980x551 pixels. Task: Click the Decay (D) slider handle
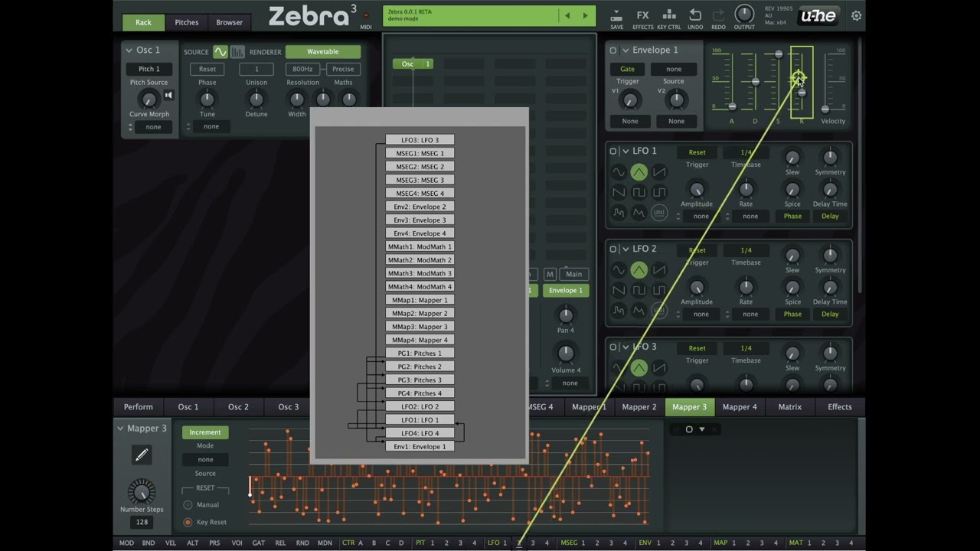[755, 81]
